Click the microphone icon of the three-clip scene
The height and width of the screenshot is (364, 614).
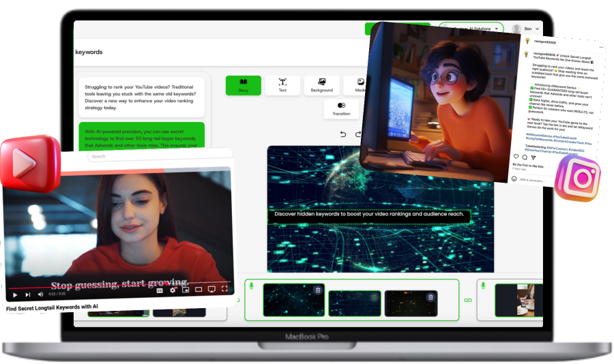251,286
